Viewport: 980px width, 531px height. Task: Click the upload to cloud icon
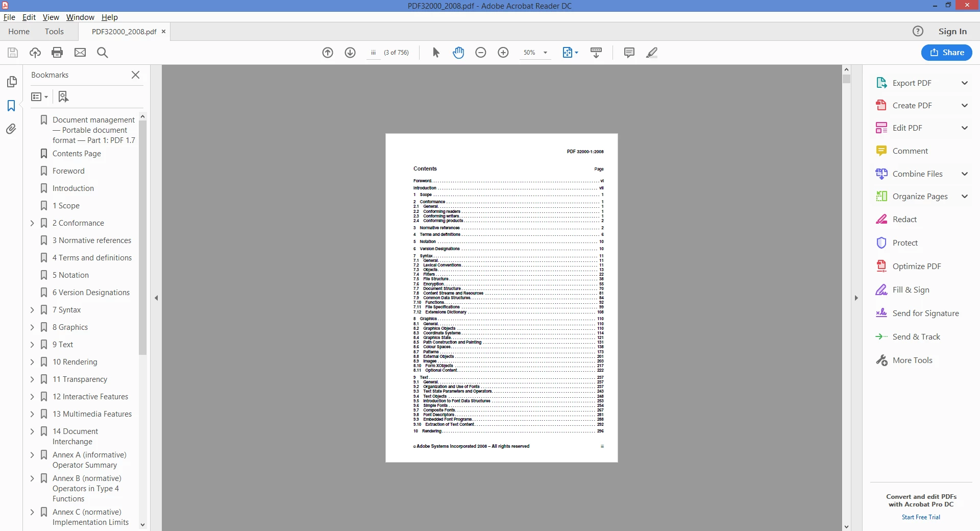pyautogui.click(x=35, y=53)
